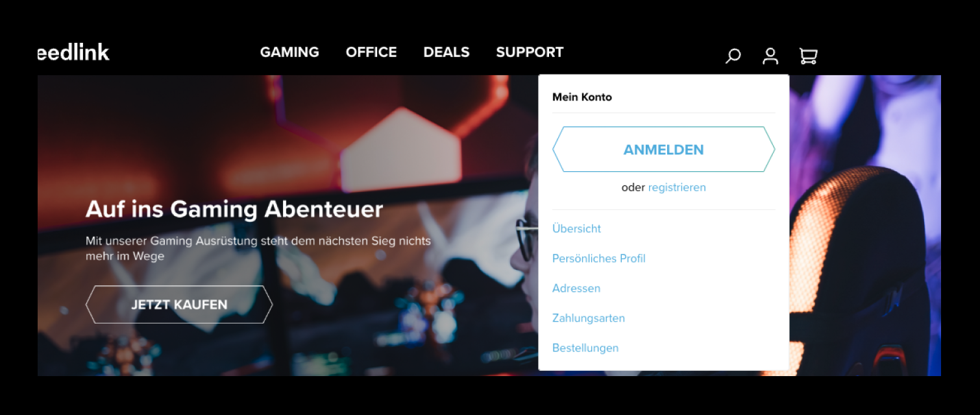Open the OFFICE menu
Image resolution: width=980 pixels, height=415 pixels.
371,52
